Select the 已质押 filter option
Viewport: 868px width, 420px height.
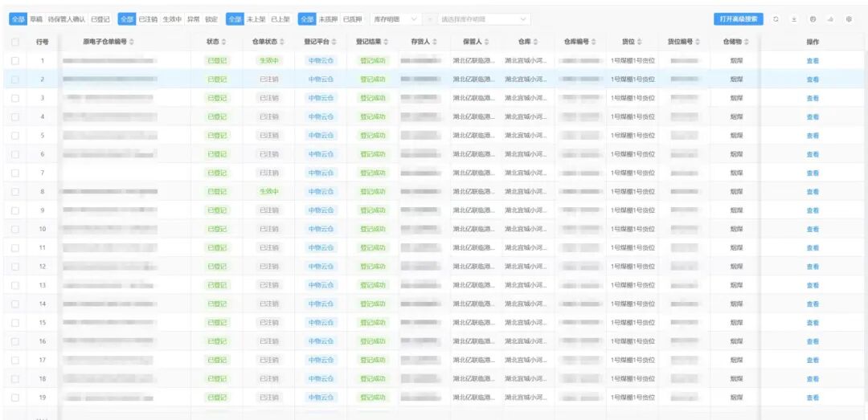tap(351, 18)
